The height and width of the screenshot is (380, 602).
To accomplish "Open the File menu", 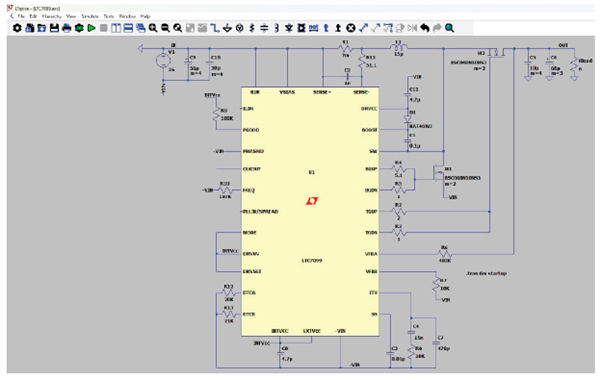I will click(x=21, y=17).
